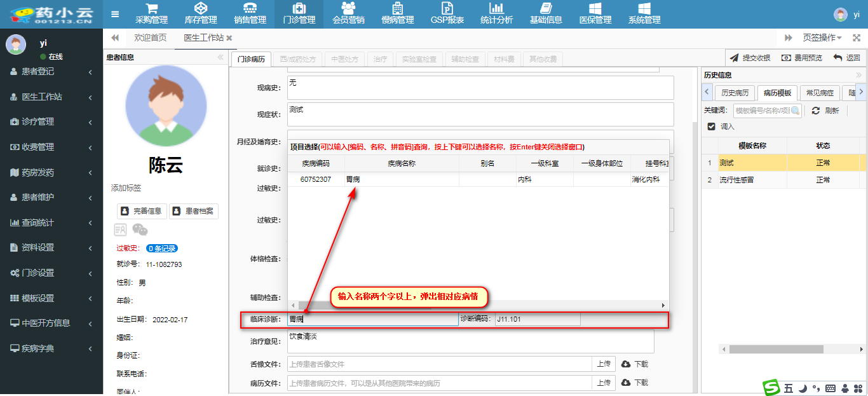Open GSP报表 module
This screenshot has height=396, width=868.
[447, 14]
